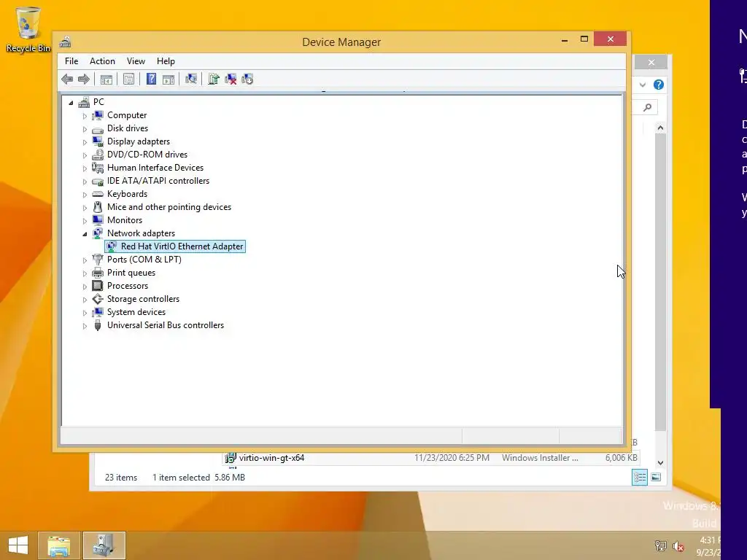
Task: Click the Forward arrow in Device Manager toolbar
Action: click(84, 79)
